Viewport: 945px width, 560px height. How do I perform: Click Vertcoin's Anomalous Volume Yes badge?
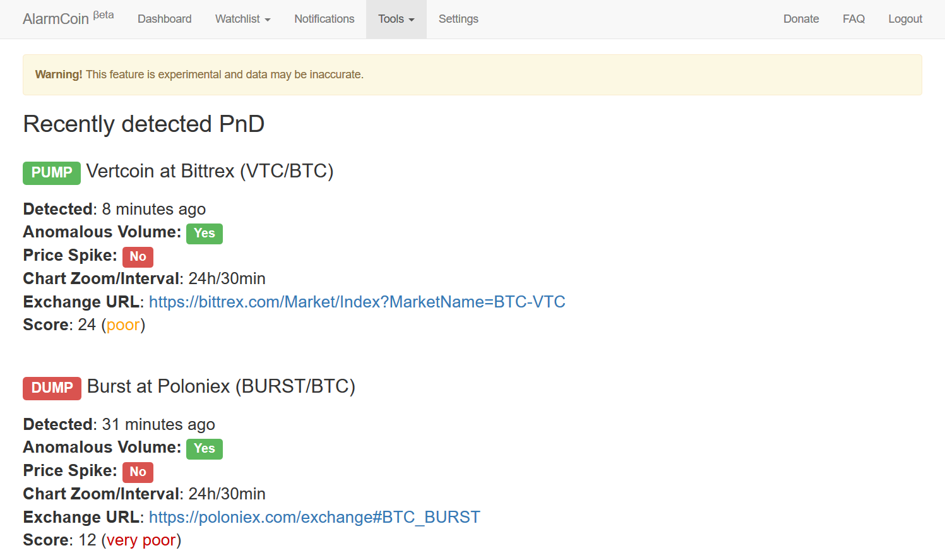[x=205, y=233]
